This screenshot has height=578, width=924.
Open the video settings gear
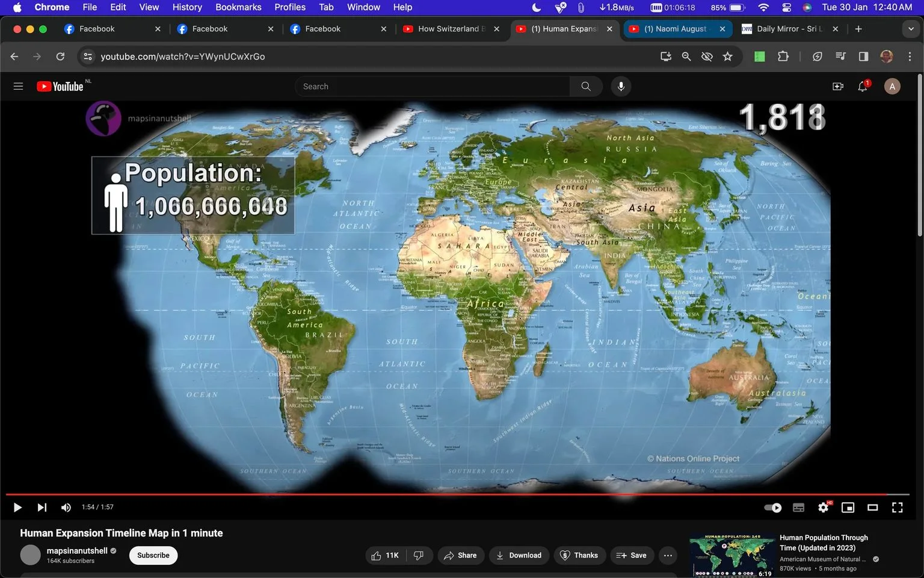coord(824,508)
